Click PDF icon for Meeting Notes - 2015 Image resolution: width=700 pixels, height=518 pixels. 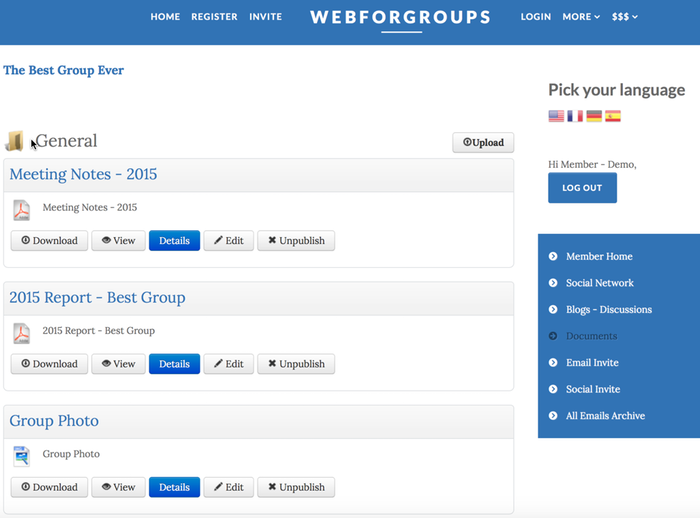coord(21,210)
